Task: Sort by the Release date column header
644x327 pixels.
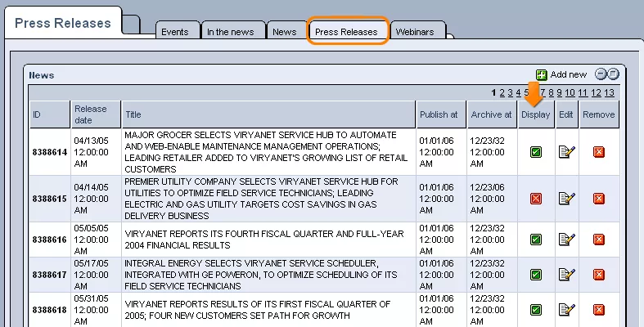Action: coord(91,114)
